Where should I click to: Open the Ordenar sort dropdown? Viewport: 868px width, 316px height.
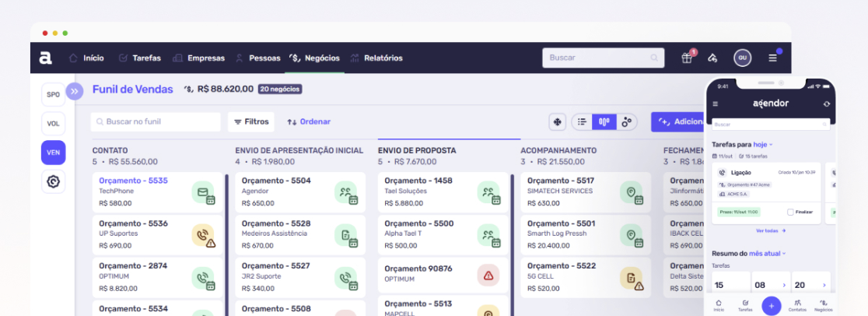[309, 122]
